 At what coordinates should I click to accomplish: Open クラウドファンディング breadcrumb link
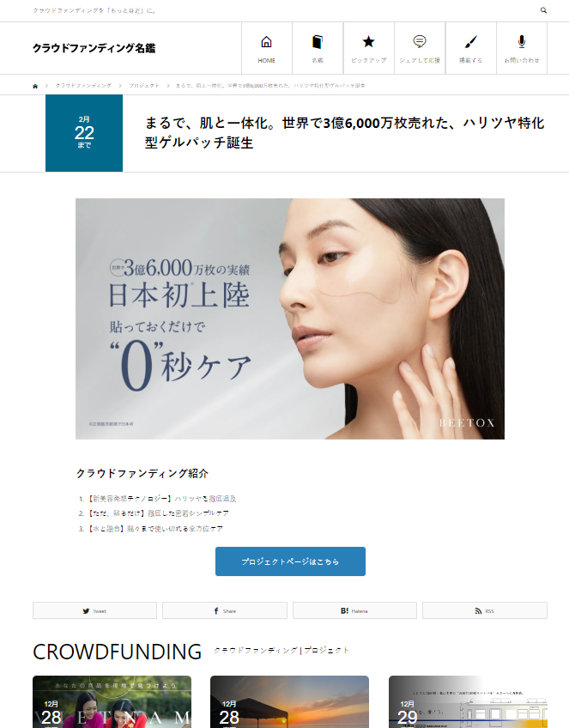83,86
